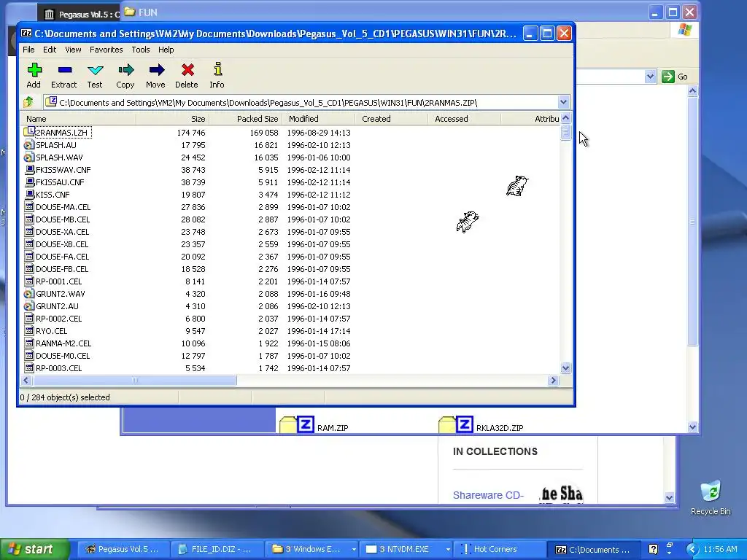Image resolution: width=747 pixels, height=560 pixels.
Task: Open the File menu
Action: 28,50
